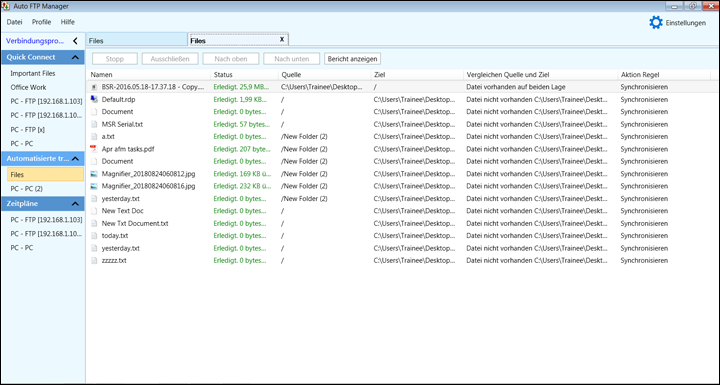Open Einstellungen gear icon
The width and height of the screenshot is (720, 385).
[x=656, y=23]
